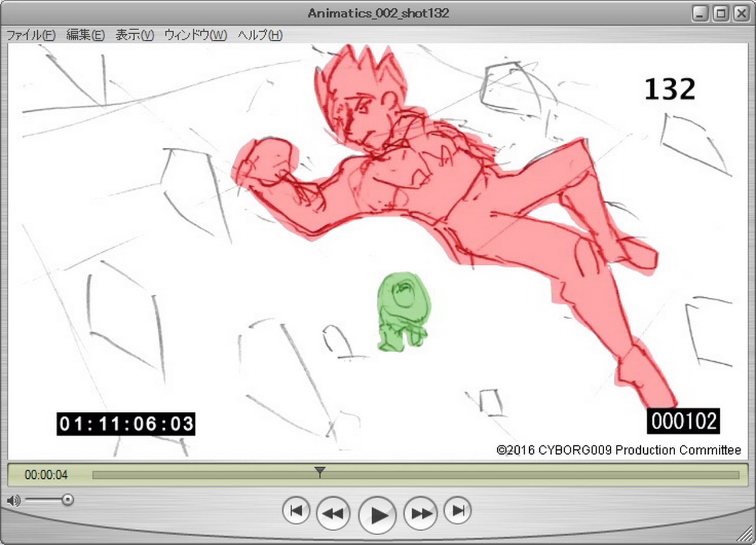Open the ファイル(F) menu
Screen dimensions: 756x545
pyautogui.click(x=31, y=35)
